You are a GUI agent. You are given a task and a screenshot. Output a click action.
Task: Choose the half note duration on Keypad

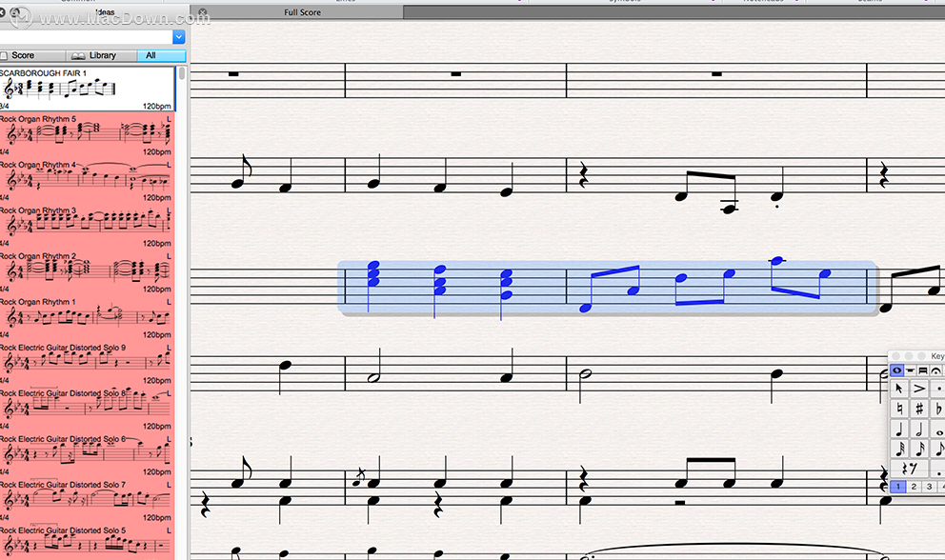pyautogui.click(x=919, y=430)
